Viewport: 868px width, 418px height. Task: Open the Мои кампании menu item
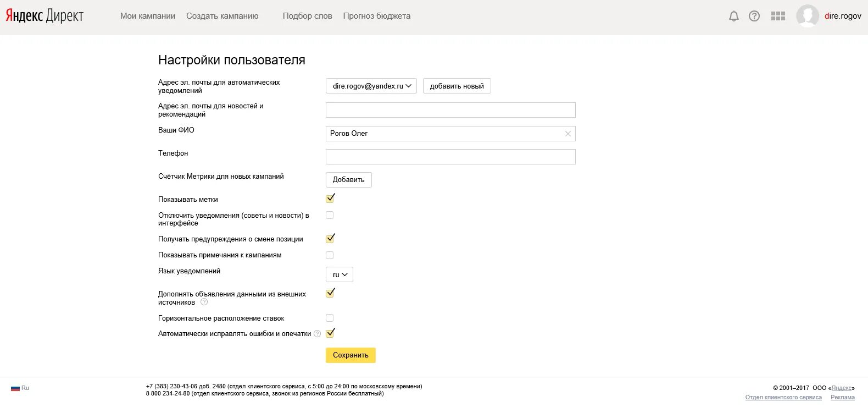point(148,16)
